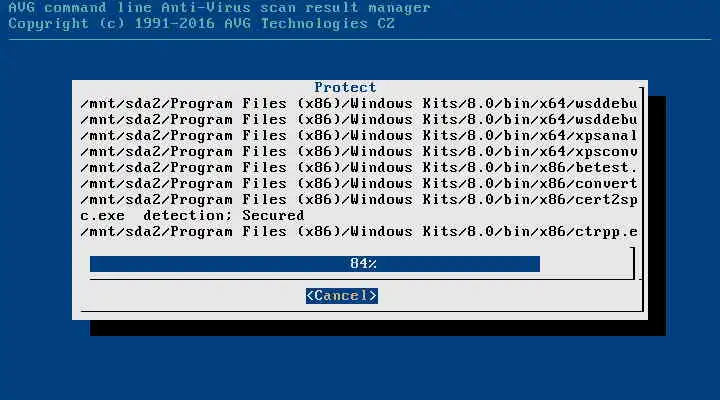The image size is (720, 400).
Task: Click the AVG command line header text
Action: 219,7
